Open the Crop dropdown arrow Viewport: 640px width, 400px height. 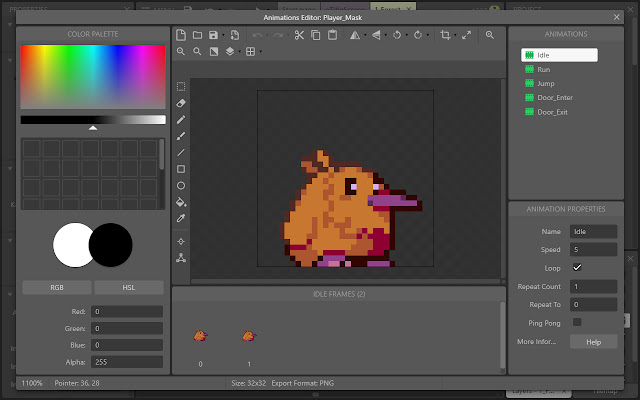455,36
